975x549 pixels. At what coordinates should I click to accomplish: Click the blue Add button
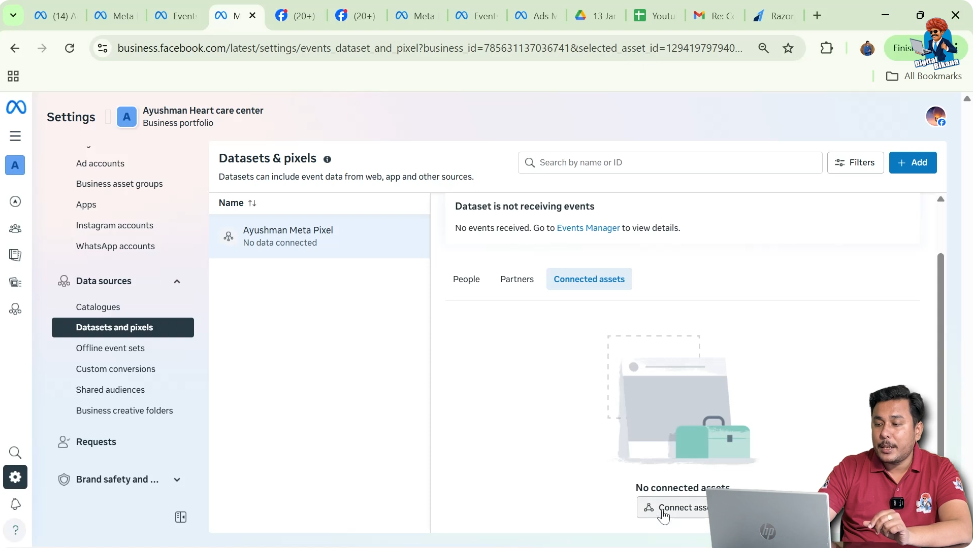[x=912, y=163]
